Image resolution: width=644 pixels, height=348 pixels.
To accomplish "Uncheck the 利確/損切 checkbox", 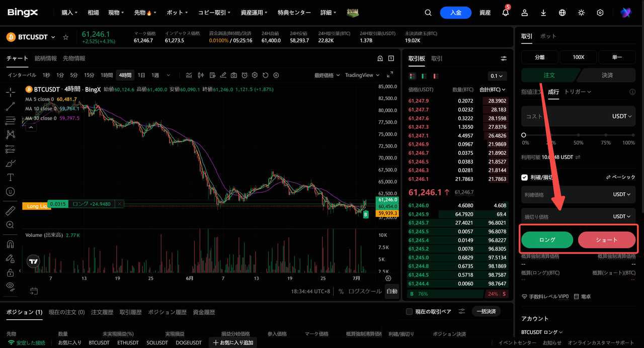I will click(524, 177).
